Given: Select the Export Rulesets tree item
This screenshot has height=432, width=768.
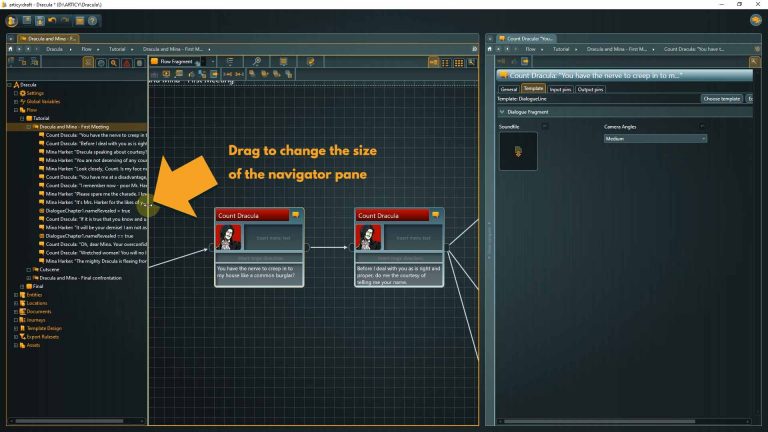Looking at the screenshot, I should tap(43, 337).
